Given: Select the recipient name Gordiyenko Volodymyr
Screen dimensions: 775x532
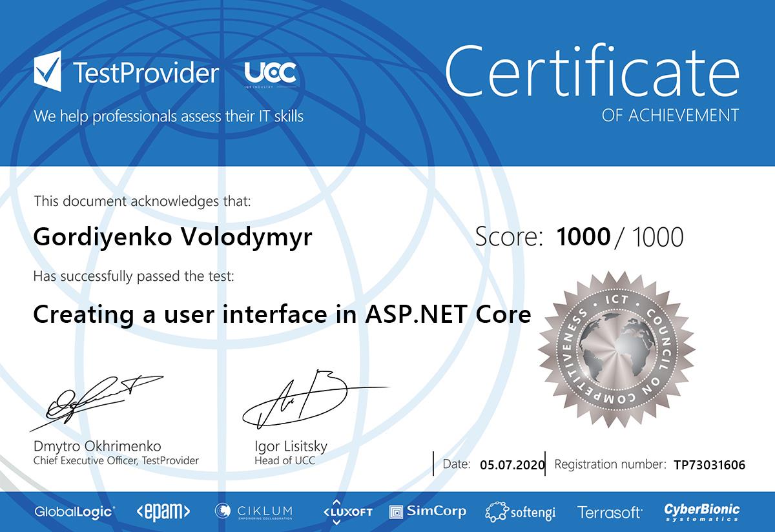Looking at the screenshot, I should 172,238.
